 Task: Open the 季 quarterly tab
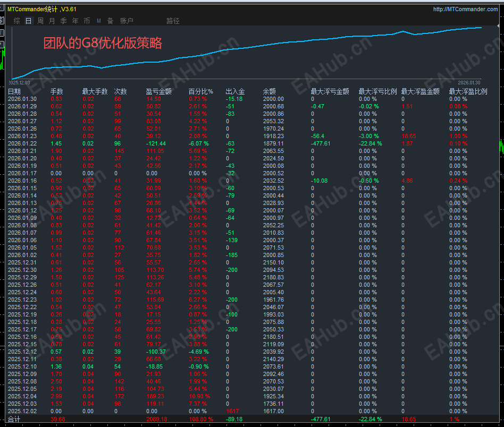(63, 21)
